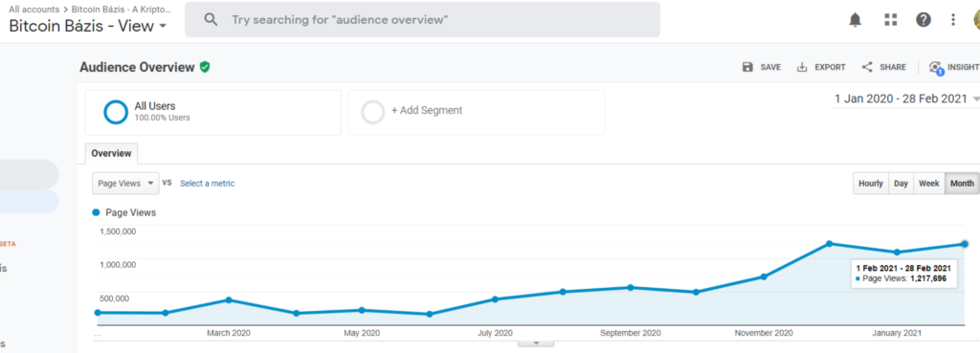Image resolution: width=980 pixels, height=353 pixels.
Task: Click the March 2020 data point
Action: [x=229, y=299]
